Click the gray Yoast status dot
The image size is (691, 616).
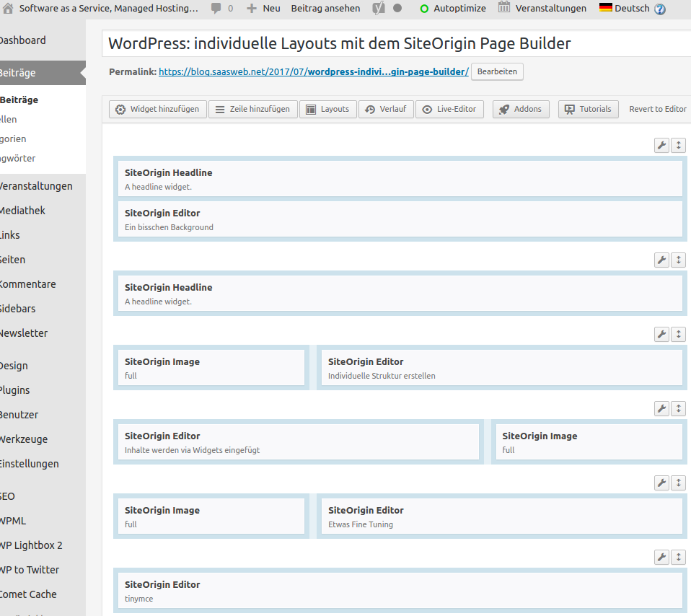click(397, 8)
